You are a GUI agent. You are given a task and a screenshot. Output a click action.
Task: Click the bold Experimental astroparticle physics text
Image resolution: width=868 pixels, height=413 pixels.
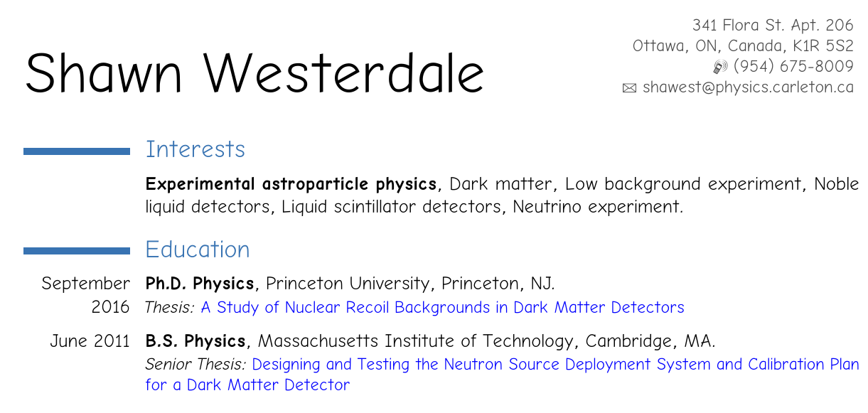pos(291,185)
